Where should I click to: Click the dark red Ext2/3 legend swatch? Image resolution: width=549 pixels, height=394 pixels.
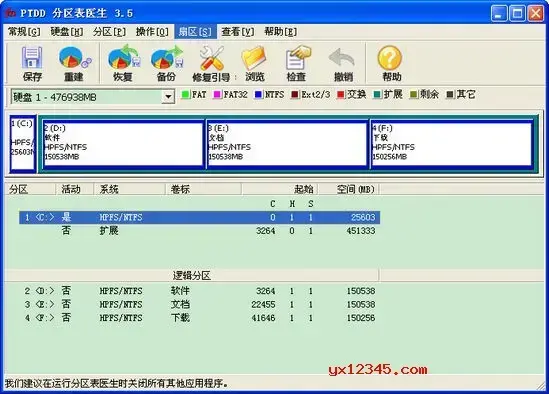[x=295, y=95]
